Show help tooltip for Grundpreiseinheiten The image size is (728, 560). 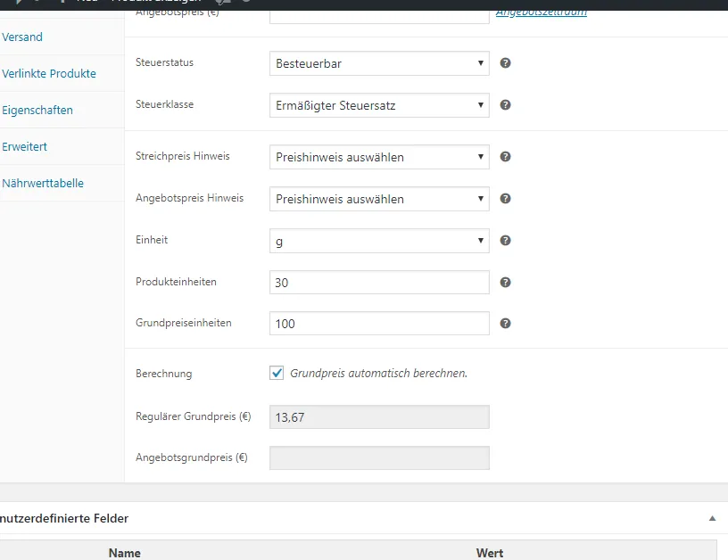pyautogui.click(x=505, y=324)
